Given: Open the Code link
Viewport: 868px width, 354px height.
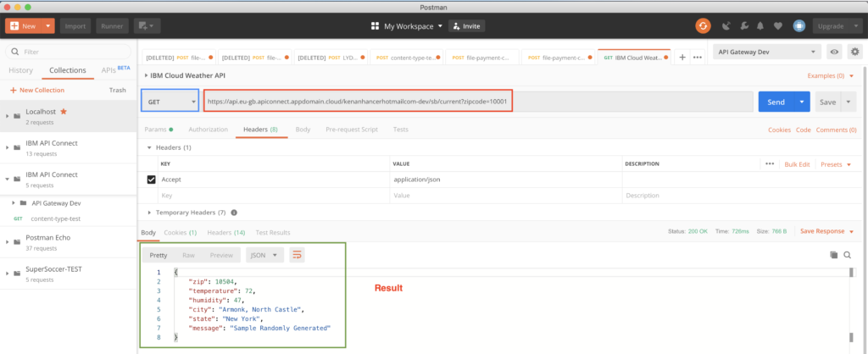Looking at the screenshot, I should [x=804, y=130].
